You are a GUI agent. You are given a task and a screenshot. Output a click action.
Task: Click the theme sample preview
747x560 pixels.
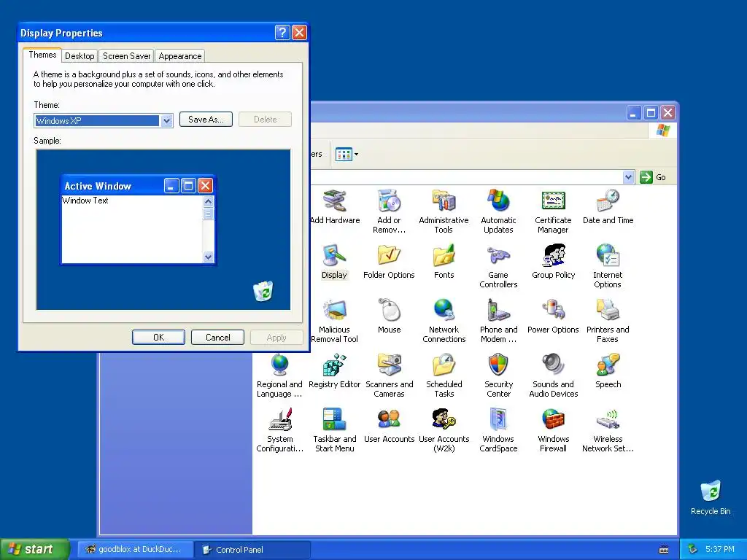tap(163, 230)
